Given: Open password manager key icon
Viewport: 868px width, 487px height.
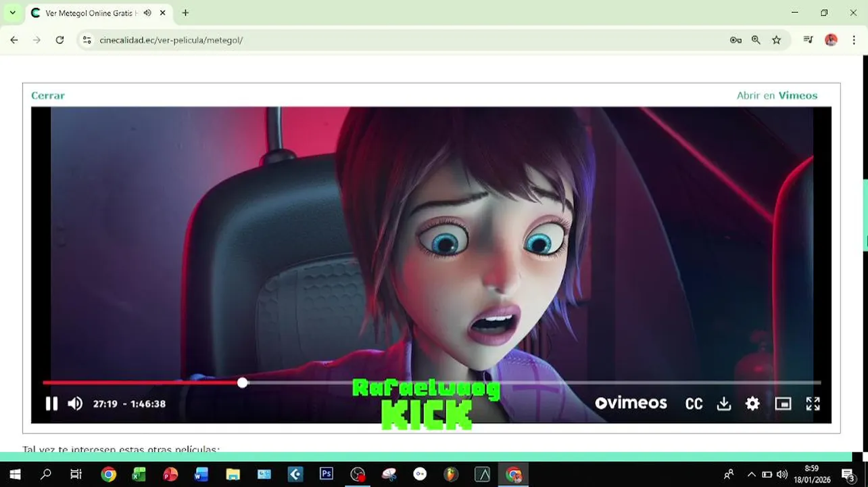Looking at the screenshot, I should [x=736, y=40].
